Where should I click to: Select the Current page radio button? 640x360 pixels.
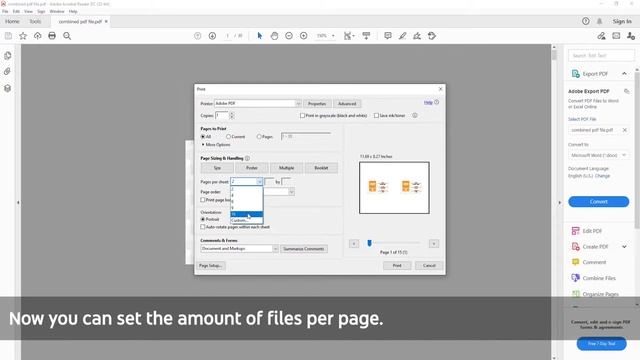pos(228,137)
